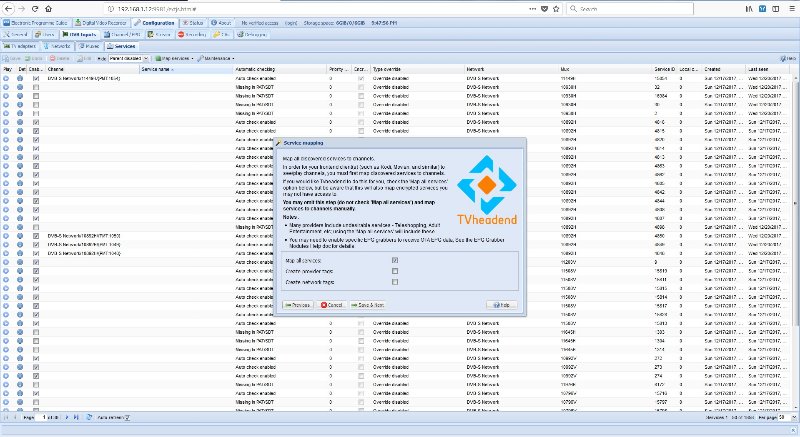This screenshot has width=800, height=437.
Task: Reload the page with the browser refresh icon
Action: coord(35,9)
